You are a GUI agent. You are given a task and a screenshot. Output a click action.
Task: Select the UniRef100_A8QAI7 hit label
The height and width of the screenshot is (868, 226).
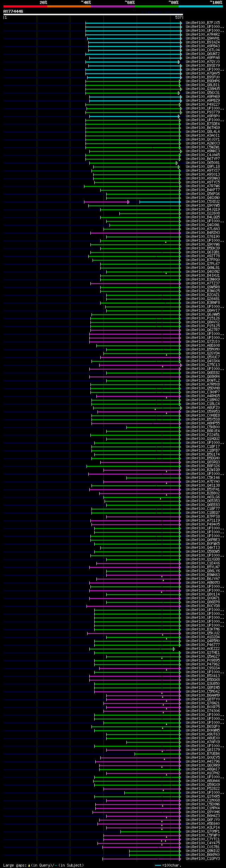[203, 769]
